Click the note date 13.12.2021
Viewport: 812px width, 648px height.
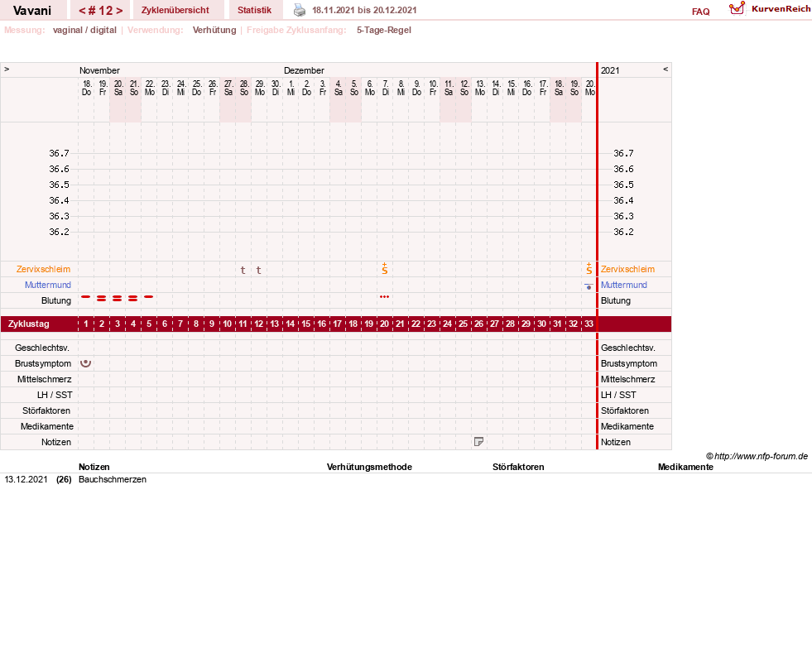coord(26,479)
